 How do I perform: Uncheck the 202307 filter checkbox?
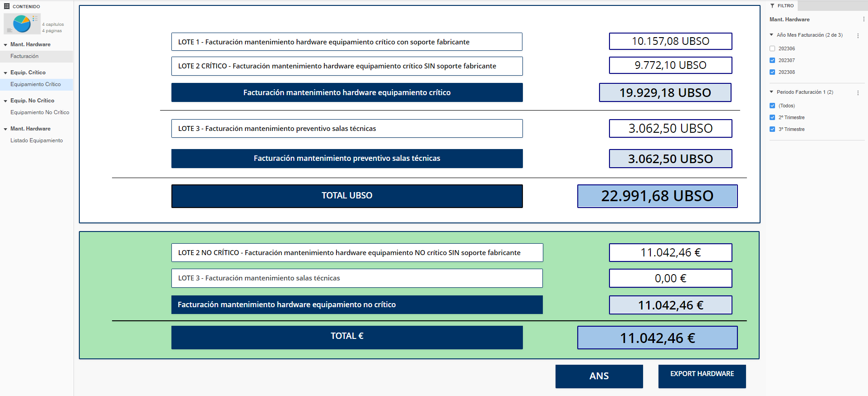772,60
